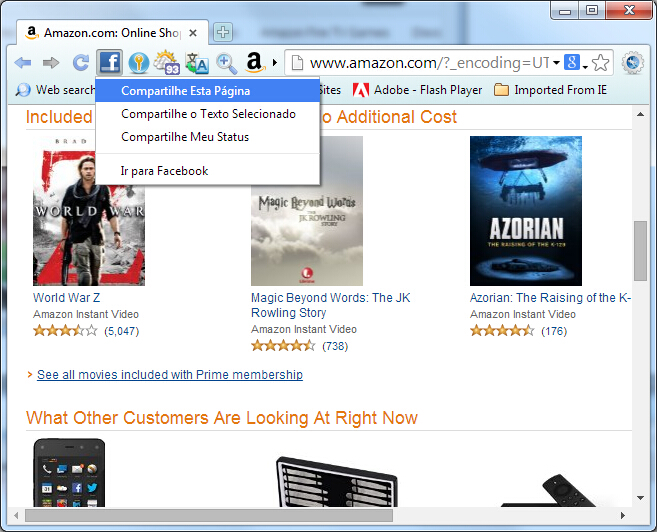This screenshot has height=532, width=657.
Task: Click the Magic Beyond Words cover
Action: point(307,211)
